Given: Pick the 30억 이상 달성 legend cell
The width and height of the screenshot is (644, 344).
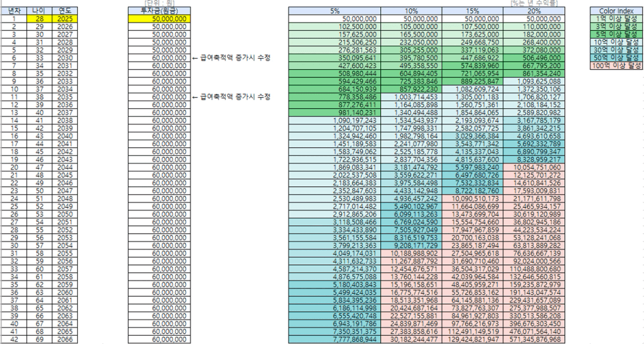Looking at the screenshot, I should click(616, 50).
